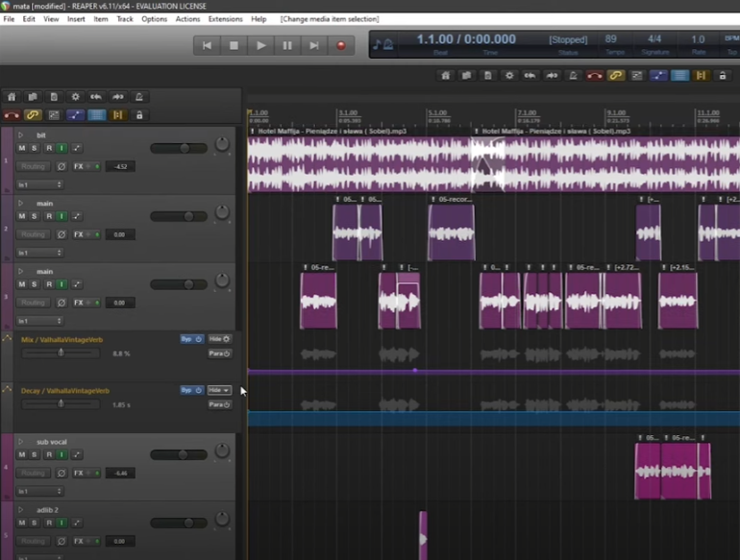This screenshot has height=560, width=740.
Task: Click Para button on Mix envelope
Action: pos(219,353)
